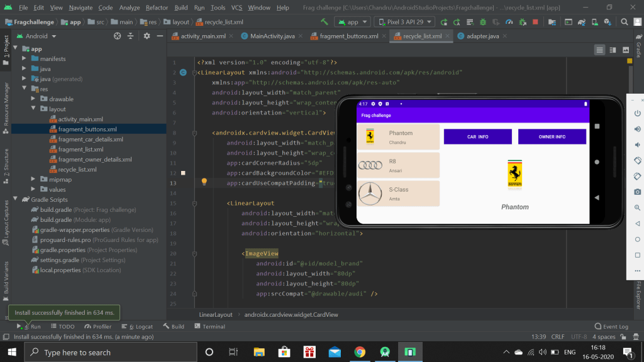
Task: Switch to the adapter.java editor tab
Action: [482, 36]
